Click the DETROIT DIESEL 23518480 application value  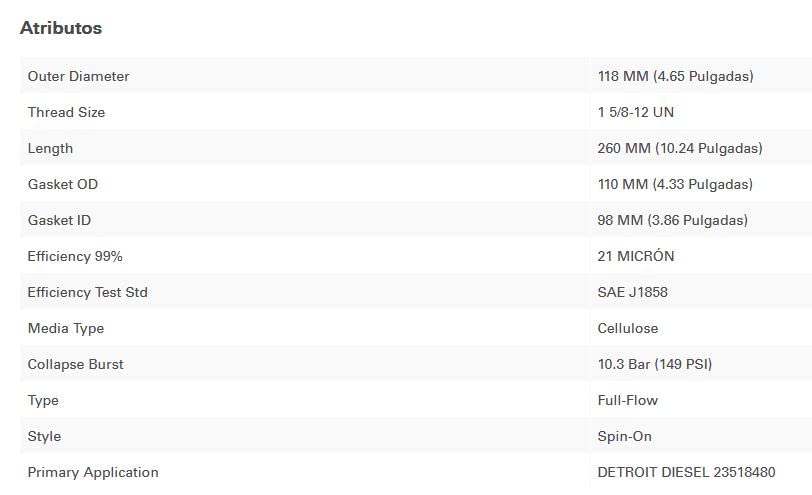click(x=686, y=472)
